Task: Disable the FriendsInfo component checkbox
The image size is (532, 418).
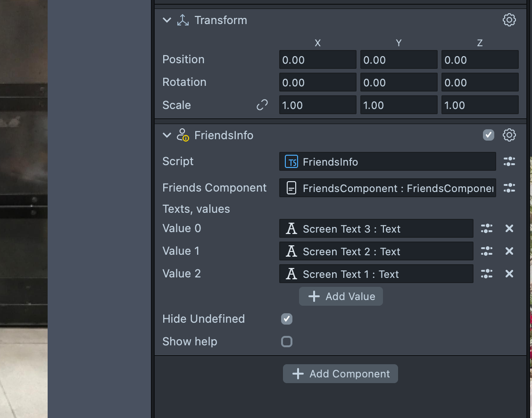Action: pyautogui.click(x=488, y=135)
